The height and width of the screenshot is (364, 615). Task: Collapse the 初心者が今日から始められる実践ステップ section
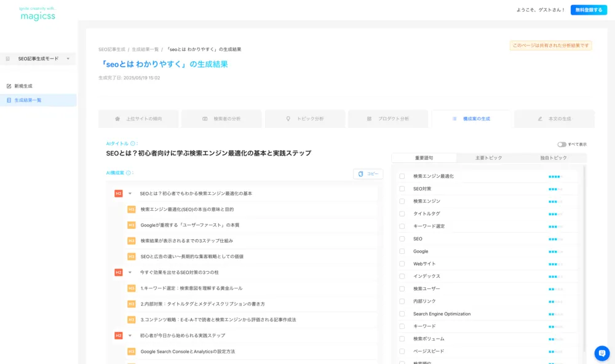coord(130,335)
